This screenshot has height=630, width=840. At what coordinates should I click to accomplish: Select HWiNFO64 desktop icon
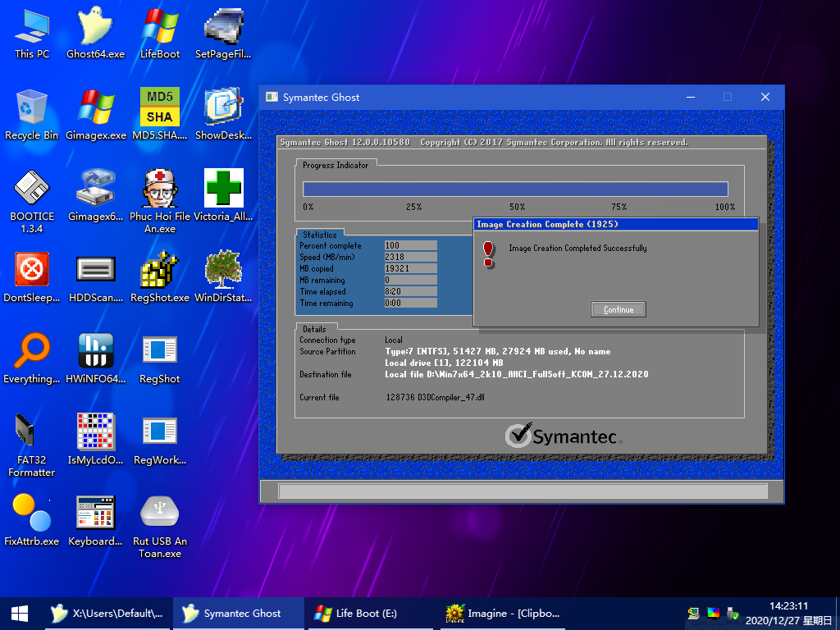95,358
